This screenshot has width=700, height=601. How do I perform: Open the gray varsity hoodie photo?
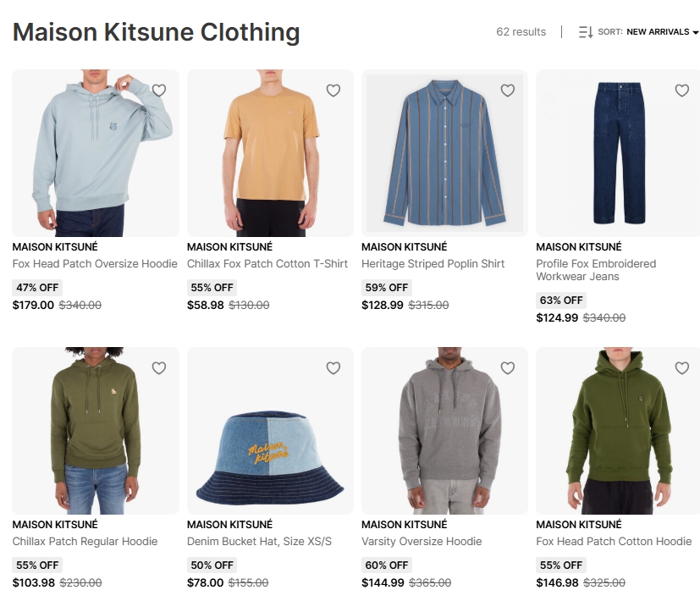click(x=444, y=431)
